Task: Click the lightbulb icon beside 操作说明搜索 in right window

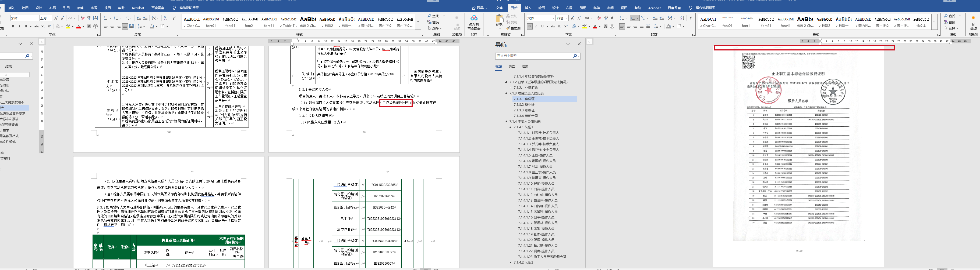Action: (691, 8)
